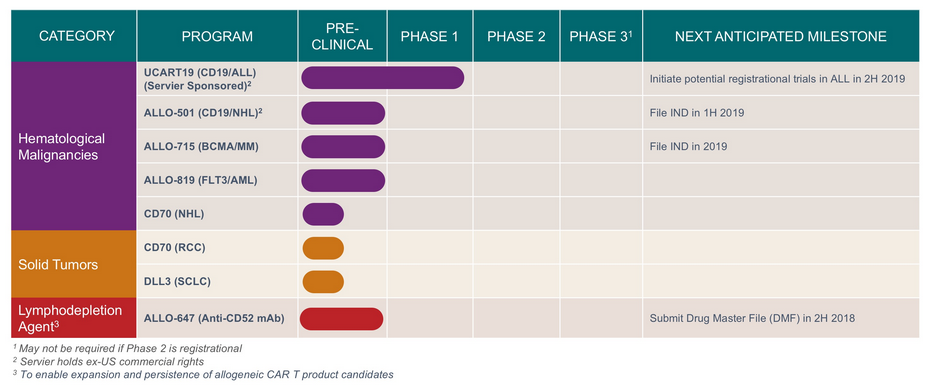Screen dimensions: 931x387
Task: Click the Hematological Malignancies category cell
Action: [74, 146]
